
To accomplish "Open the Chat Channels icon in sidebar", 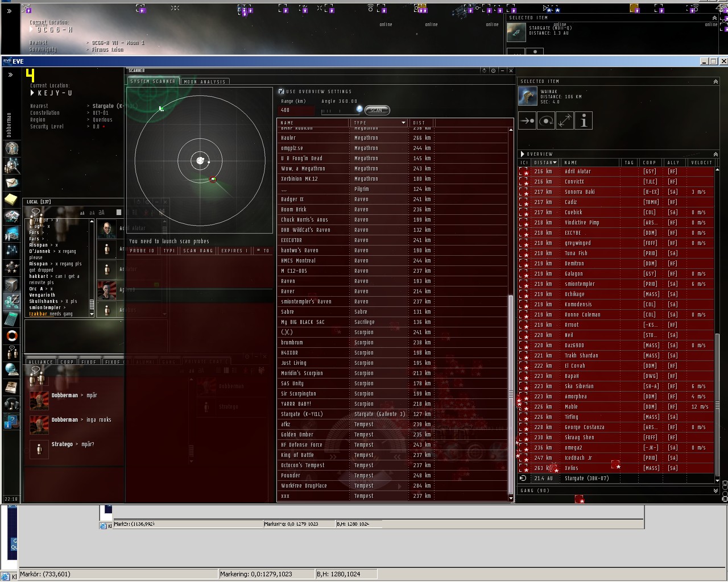I will click(x=12, y=353).
